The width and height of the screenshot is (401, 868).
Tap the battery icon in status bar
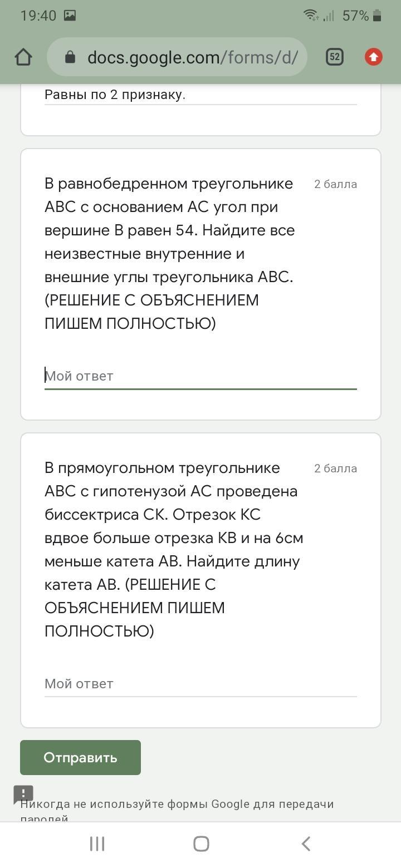coord(377,16)
